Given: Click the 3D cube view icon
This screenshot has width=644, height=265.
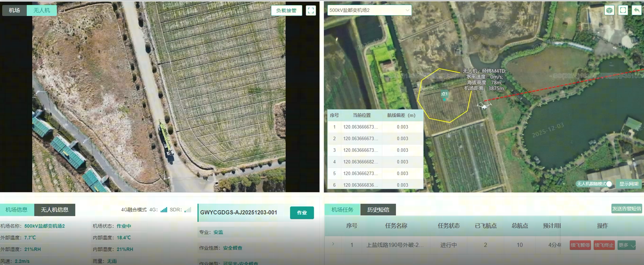Looking at the screenshot, I should (x=609, y=10).
